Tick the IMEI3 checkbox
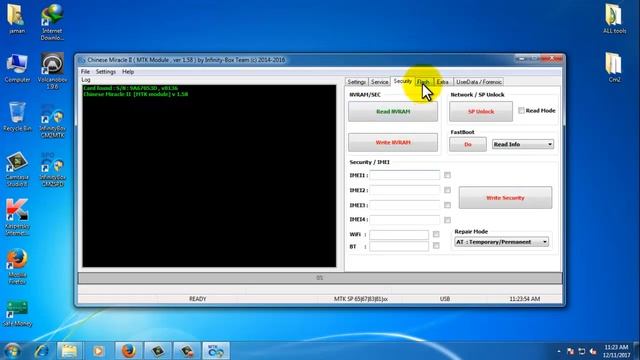This screenshot has height=360, width=640. (447, 205)
